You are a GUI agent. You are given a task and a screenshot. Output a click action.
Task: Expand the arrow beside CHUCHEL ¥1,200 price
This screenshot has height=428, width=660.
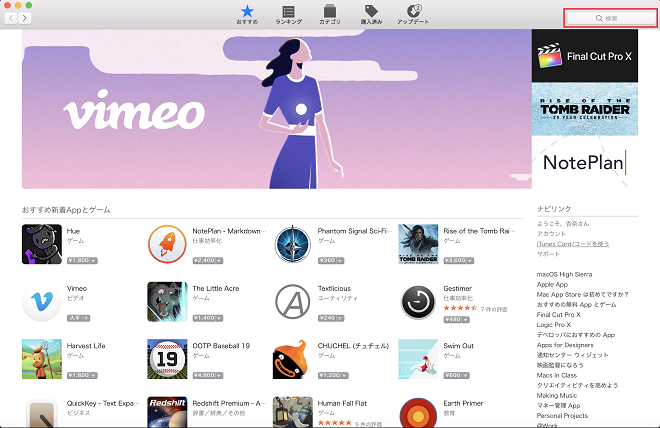[x=344, y=375]
